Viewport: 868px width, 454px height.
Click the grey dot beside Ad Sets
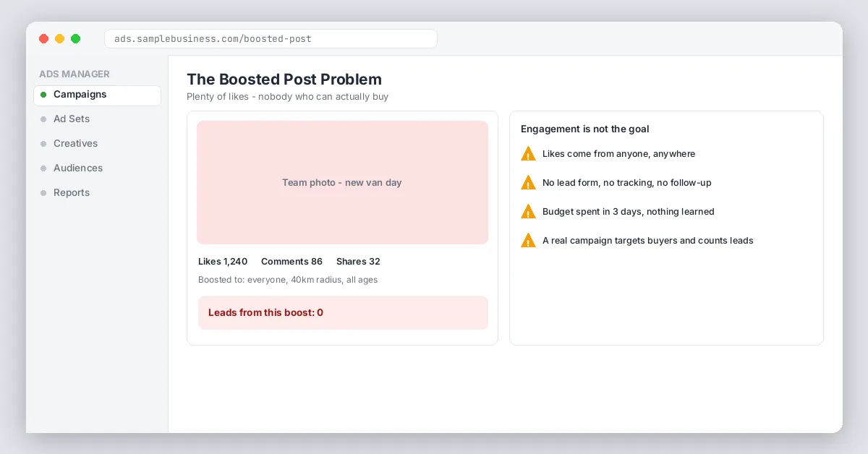click(x=43, y=119)
